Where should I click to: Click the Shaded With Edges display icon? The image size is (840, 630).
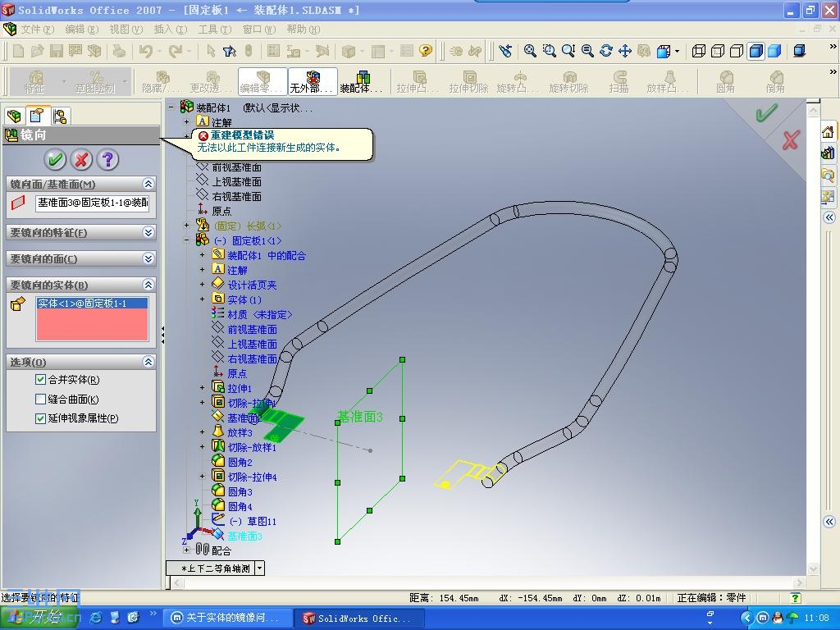coord(756,51)
